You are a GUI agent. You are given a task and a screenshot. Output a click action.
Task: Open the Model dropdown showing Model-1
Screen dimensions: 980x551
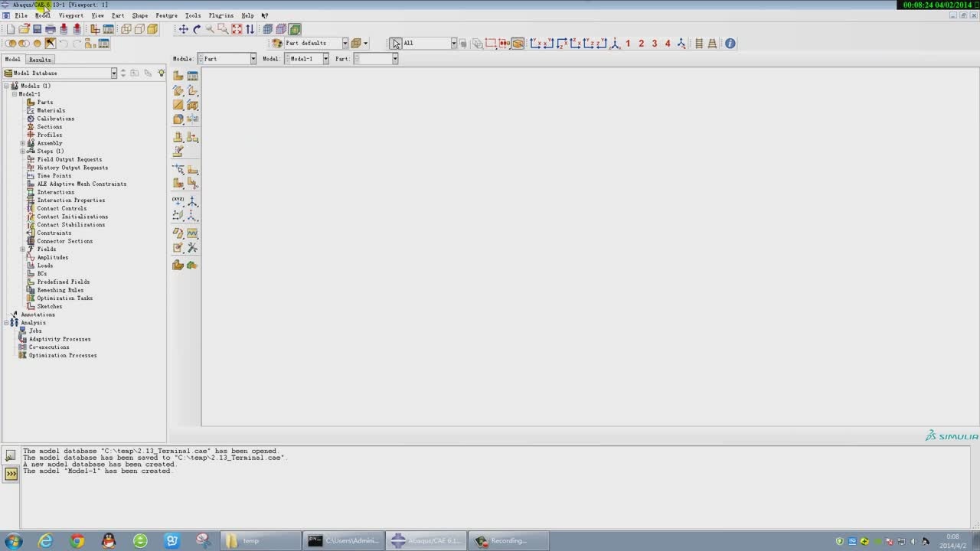pyautogui.click(x=307, y=59)
